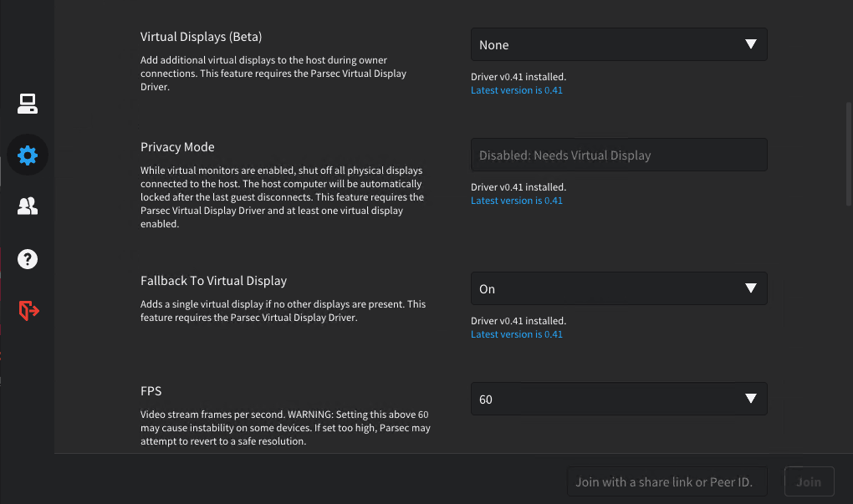This screenshot has width=853, height=504.
Task: Click the red Log Out icon
Action: (28, 311)
